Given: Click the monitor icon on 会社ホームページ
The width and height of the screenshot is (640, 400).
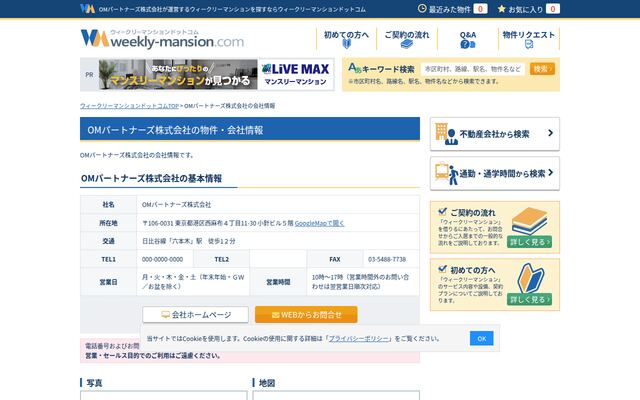Looking at the screenshot, I should [165, 315].
